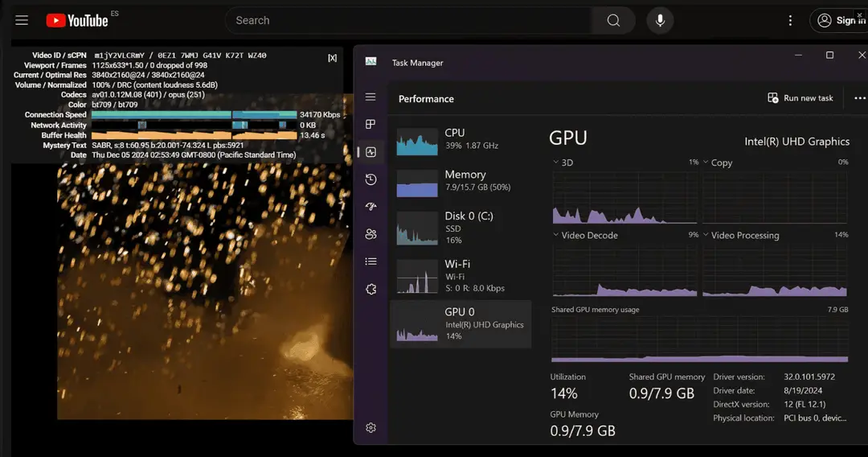Click the Video Decode usage graph

[624, 270]
